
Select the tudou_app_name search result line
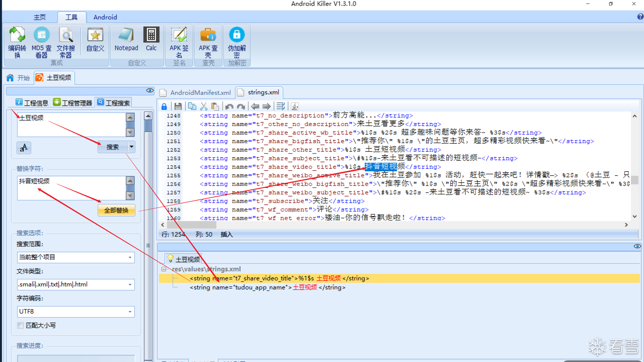(267, 287)
